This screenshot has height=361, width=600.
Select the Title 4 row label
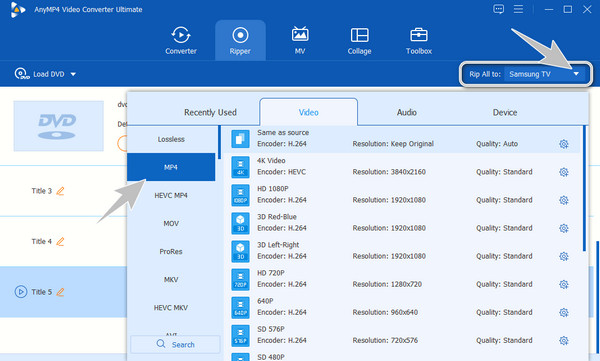click(41, 241)
